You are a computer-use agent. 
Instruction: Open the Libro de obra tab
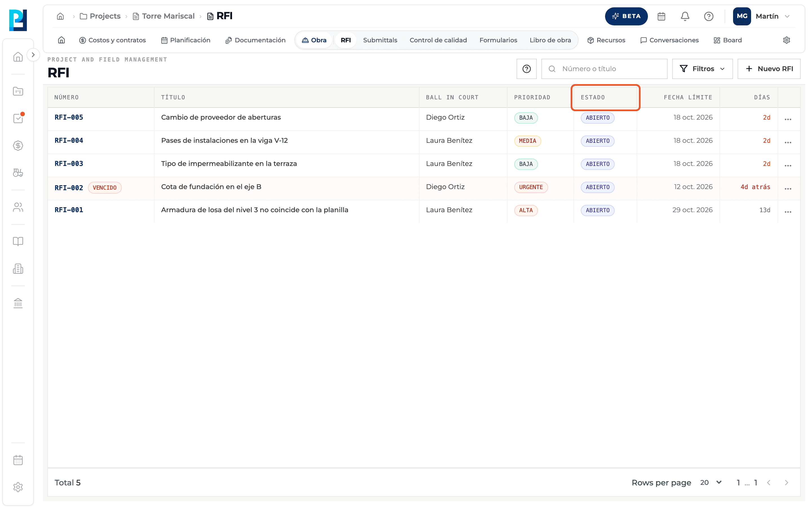point(550,40)
